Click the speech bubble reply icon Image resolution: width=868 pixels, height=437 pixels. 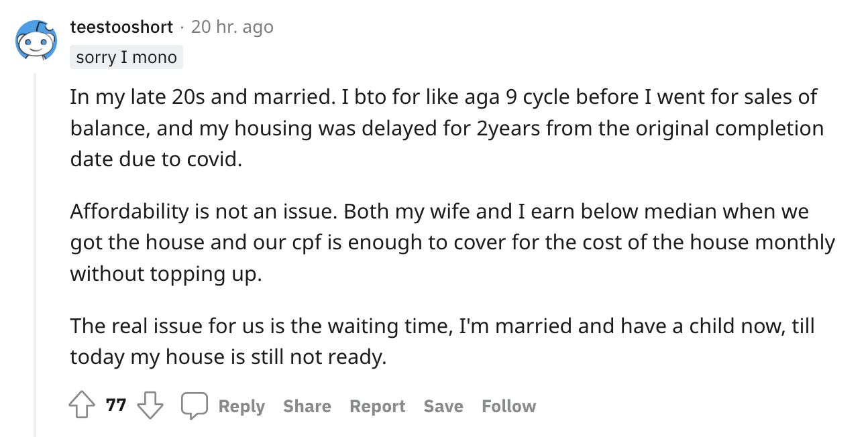pos(195,406)
